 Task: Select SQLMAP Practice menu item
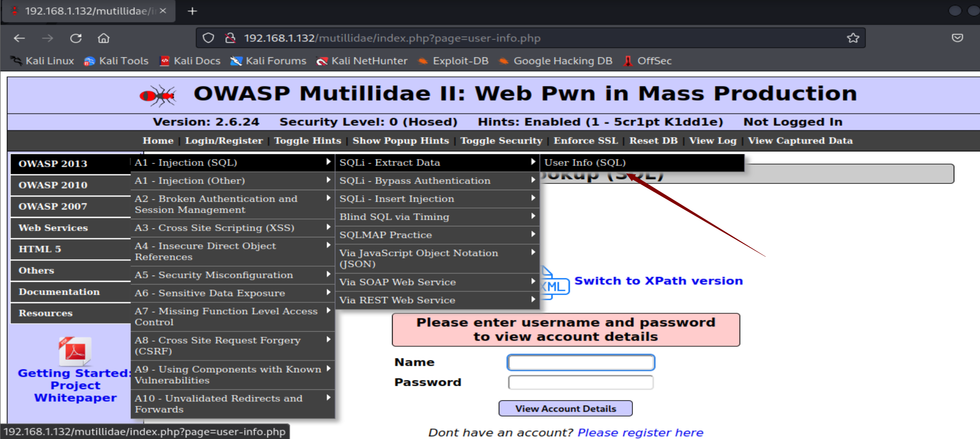437,235
